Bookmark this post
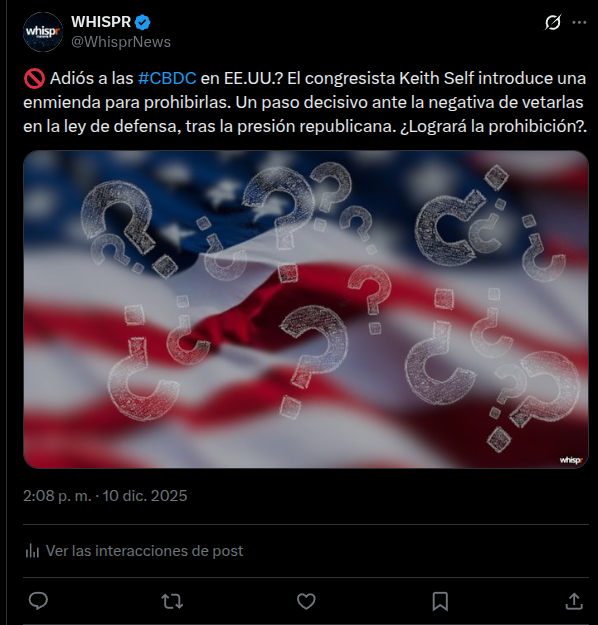The image size is (598, 625). click(x=440, y=601)
